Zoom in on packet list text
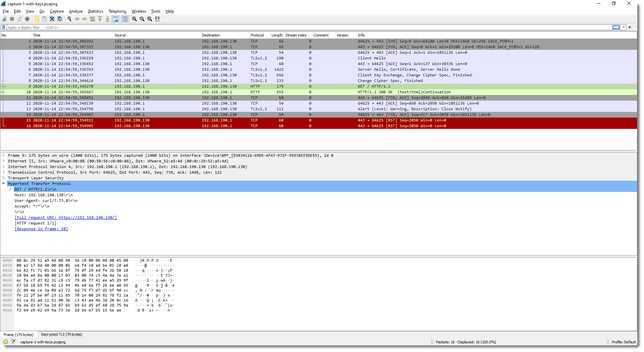The height and width of the screenshot is (352, 644). click(x=134, y=19)
